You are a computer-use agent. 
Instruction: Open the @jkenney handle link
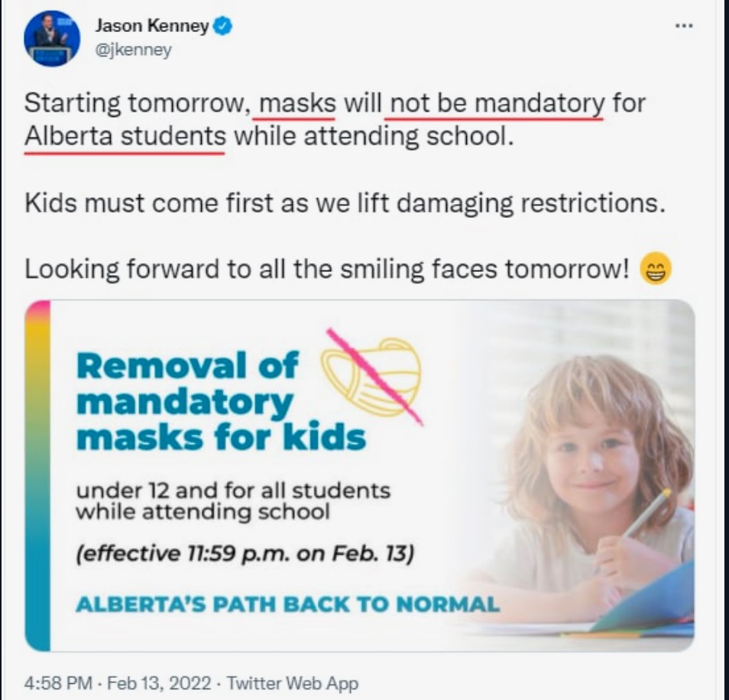click(x=134, y=50)
